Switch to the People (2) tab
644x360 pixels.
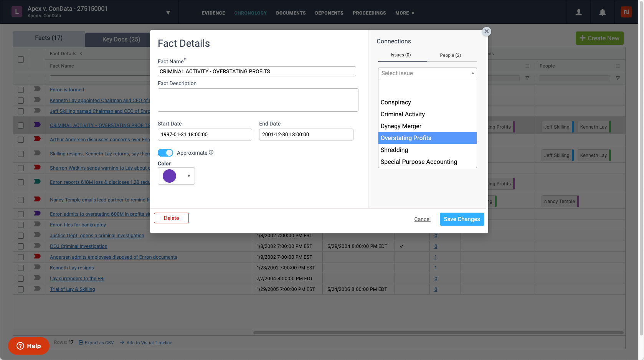pyautogui.click(x=450, y=55)
